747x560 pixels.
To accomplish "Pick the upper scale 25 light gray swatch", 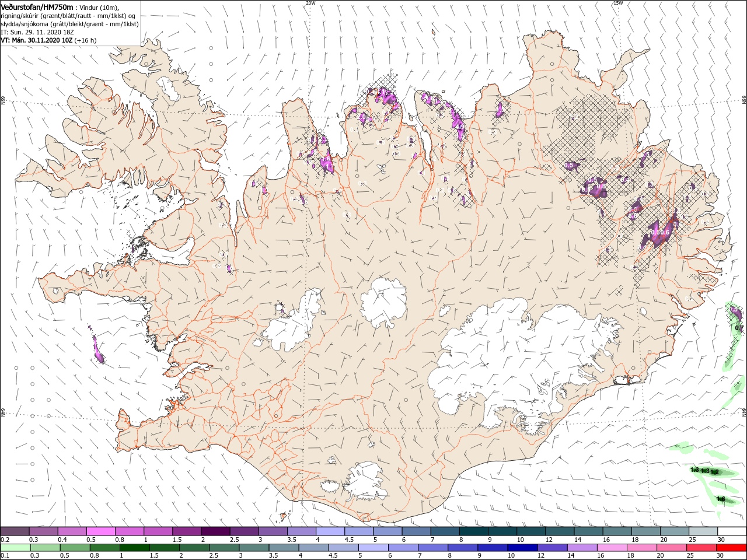I will pyautogui.click(x=704, y=531).
